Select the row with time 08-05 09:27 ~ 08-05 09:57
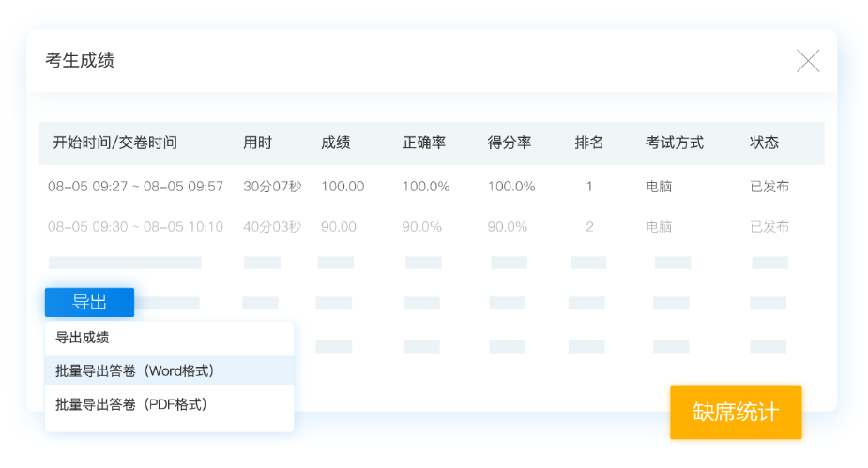This screenshot has height=468, width=868. coord(136,187)
